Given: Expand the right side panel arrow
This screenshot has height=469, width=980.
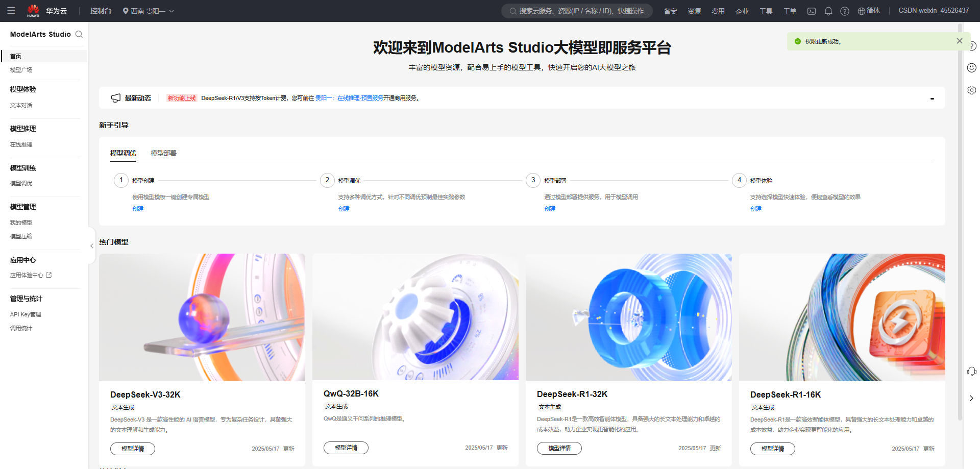Looking at the screenshot, I should pyautogui.click(x=971, y=398).
